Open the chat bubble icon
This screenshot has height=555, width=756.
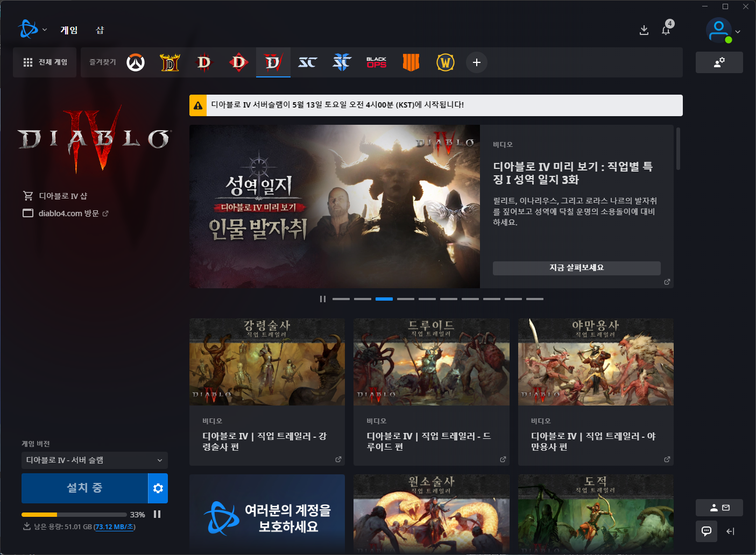pyautogui.click(x=706, y=531)
